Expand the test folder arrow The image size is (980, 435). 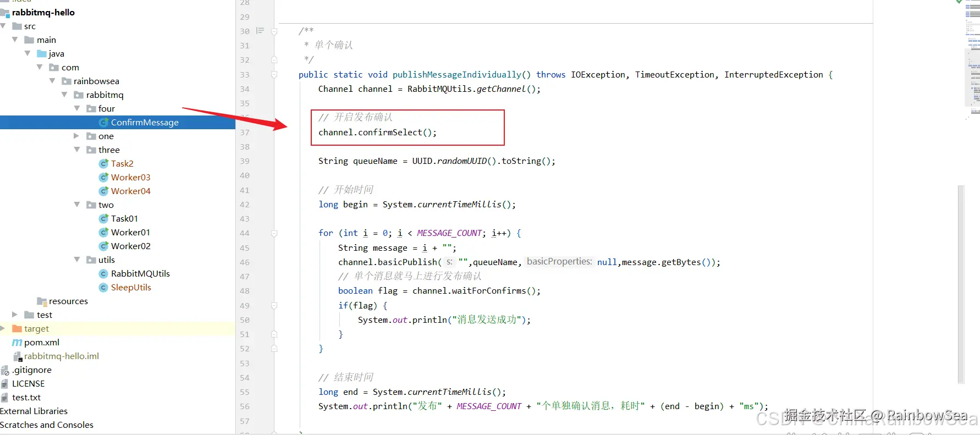coord(15,315)
